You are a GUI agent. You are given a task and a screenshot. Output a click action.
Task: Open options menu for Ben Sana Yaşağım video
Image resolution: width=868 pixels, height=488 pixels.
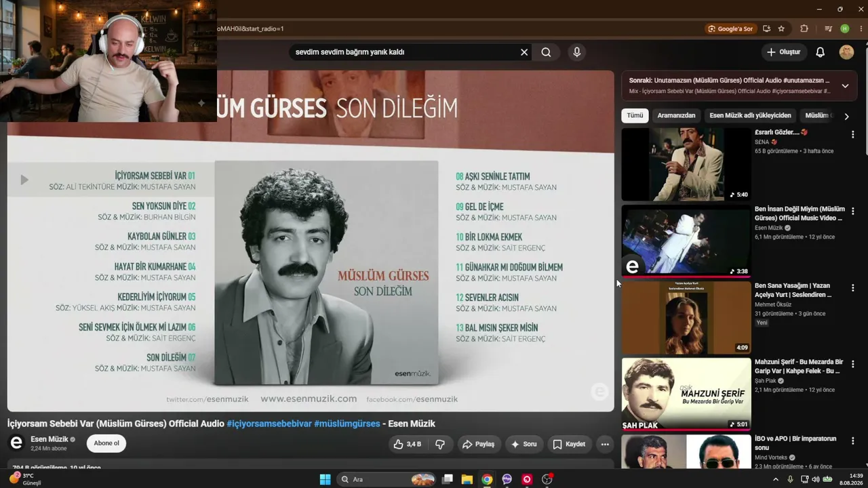(x=852, y=288)
